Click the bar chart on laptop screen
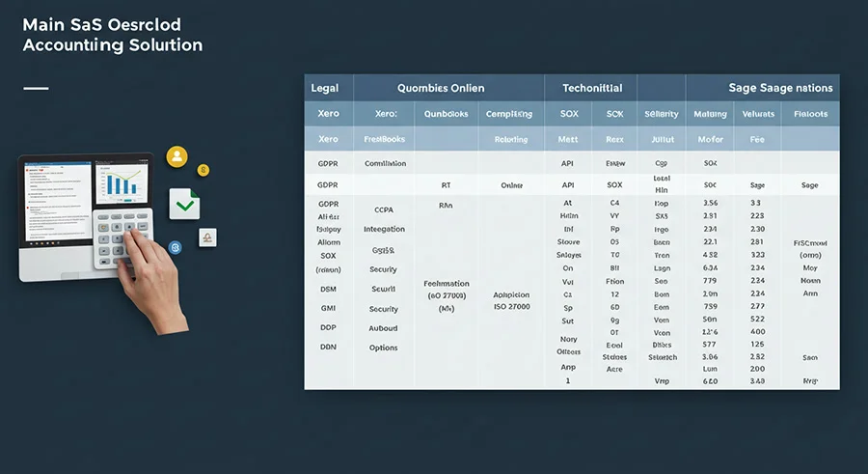The height and width of the screenshot is (474, 868). [x=122, y=181]
